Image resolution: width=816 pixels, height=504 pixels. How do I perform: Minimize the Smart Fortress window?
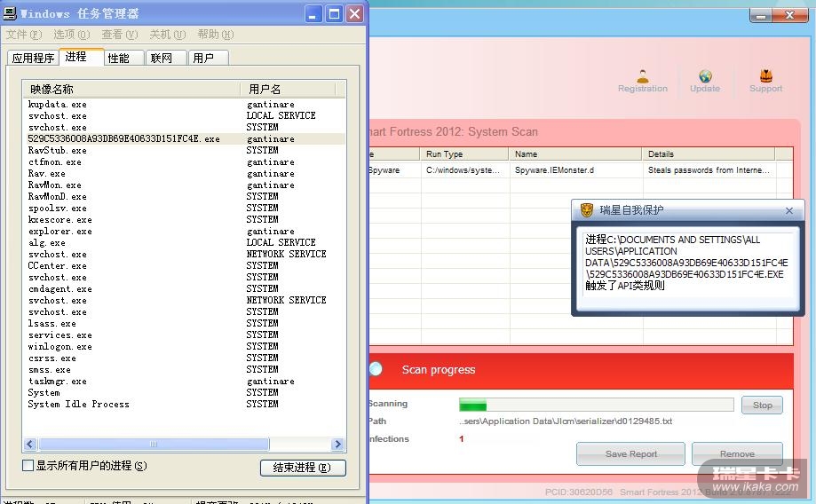[x=760, y=16]
